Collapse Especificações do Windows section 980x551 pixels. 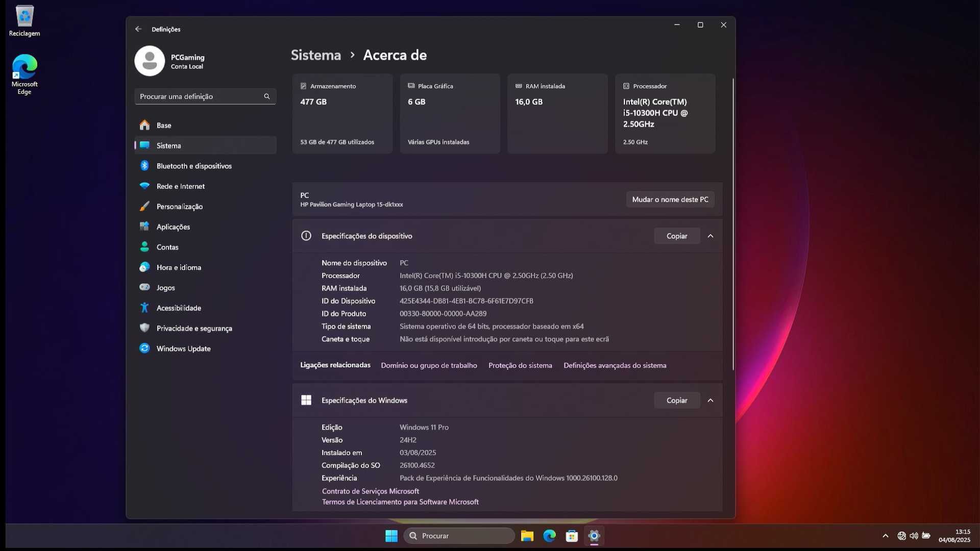click(710, 400)
